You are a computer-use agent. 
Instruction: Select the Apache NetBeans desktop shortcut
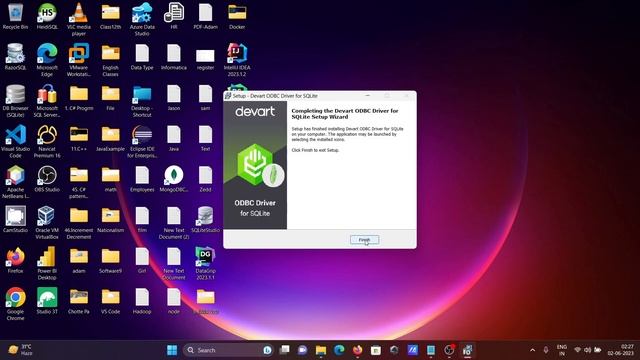point(16,182)
